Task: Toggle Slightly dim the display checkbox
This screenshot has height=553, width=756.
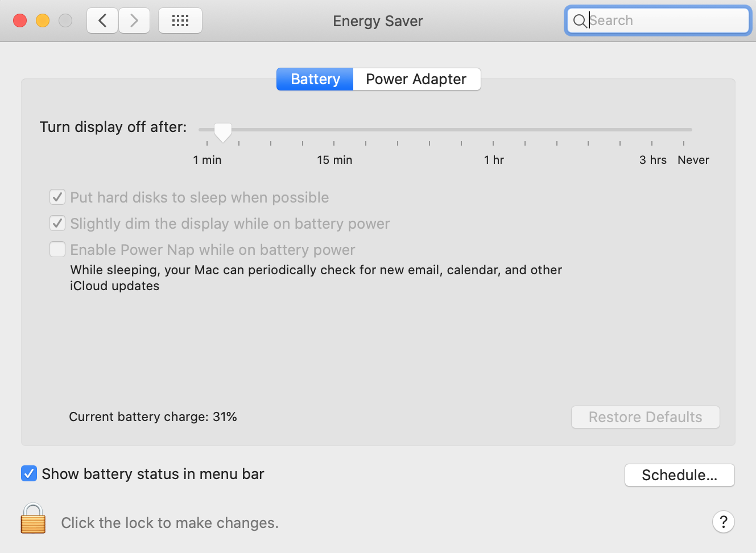Action: click(x=57, y=224)
